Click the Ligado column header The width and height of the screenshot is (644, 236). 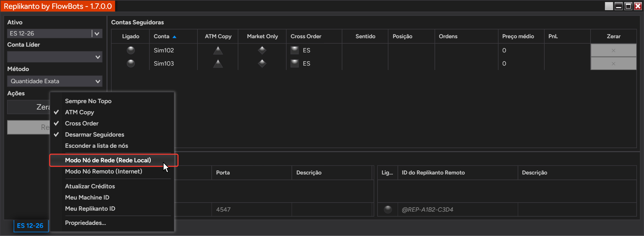pyautogui.click(x=130, y=36)
